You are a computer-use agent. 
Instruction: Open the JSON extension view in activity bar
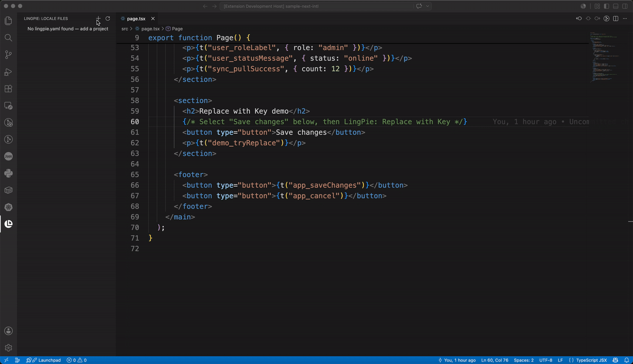(8, 156)
